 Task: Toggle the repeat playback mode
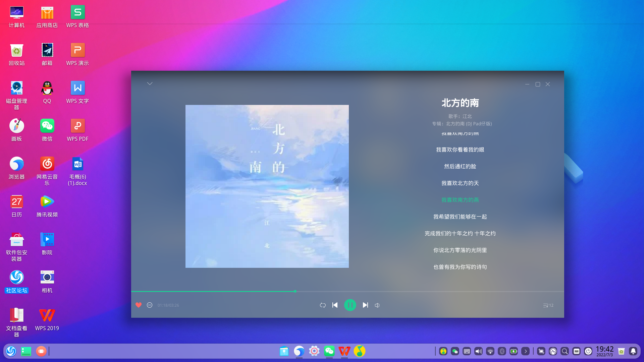pos(322,305)
